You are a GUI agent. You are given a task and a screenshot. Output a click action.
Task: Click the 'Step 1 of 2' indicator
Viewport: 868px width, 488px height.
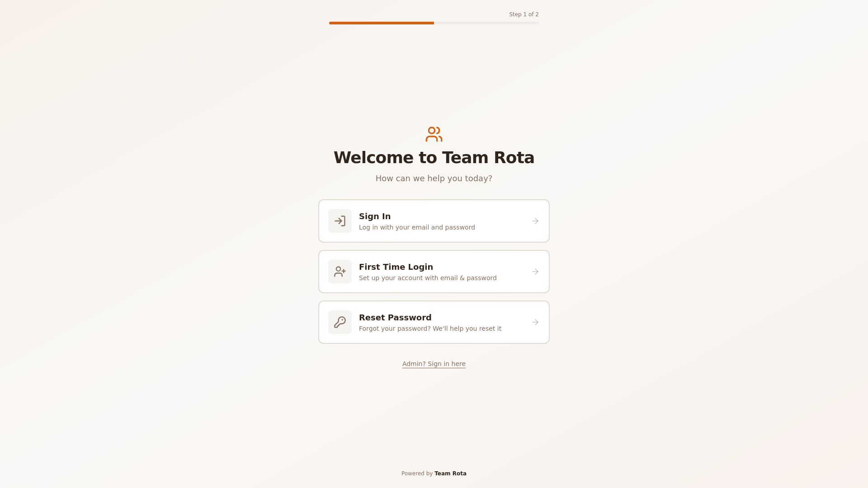click(524, 14)
